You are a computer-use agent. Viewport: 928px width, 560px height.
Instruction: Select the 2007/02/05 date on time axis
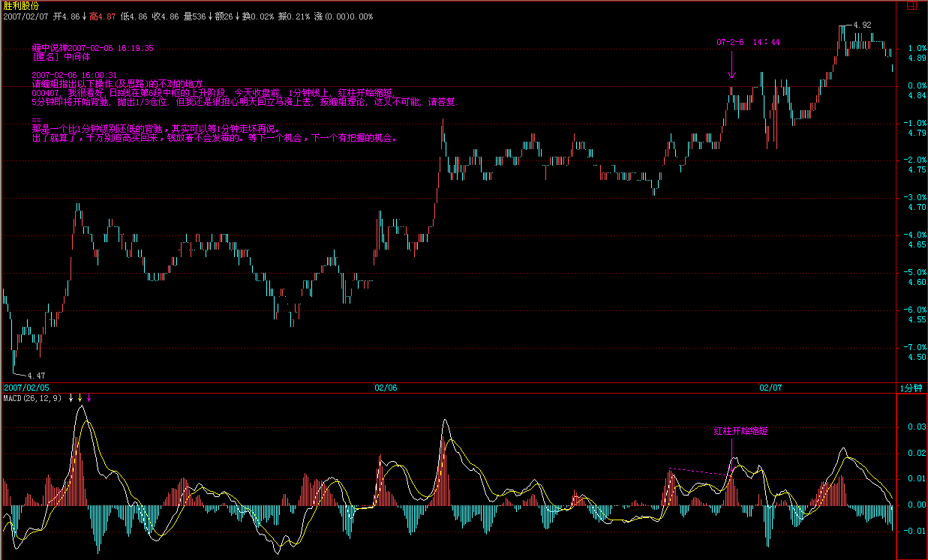pyautogui.click(x=26, y=388)
